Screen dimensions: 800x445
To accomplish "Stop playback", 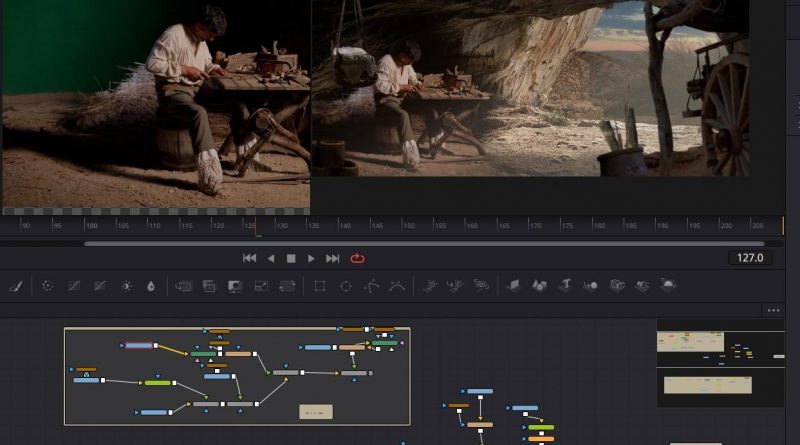I will click(291, 258).
